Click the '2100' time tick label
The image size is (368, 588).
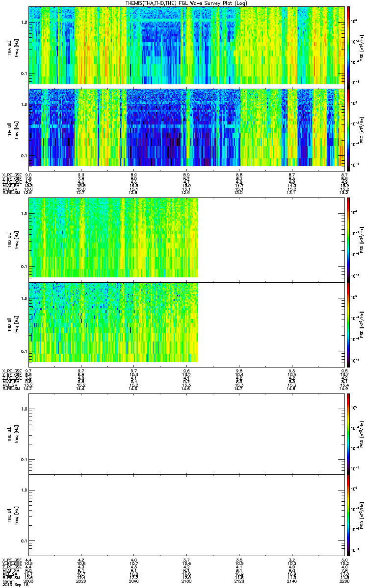187,581
